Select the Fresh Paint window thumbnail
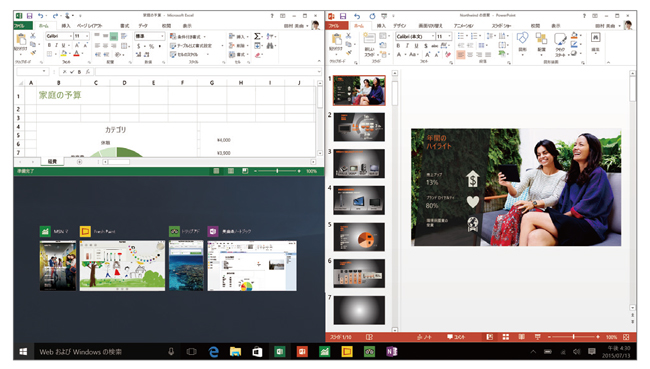 (122, 266)
